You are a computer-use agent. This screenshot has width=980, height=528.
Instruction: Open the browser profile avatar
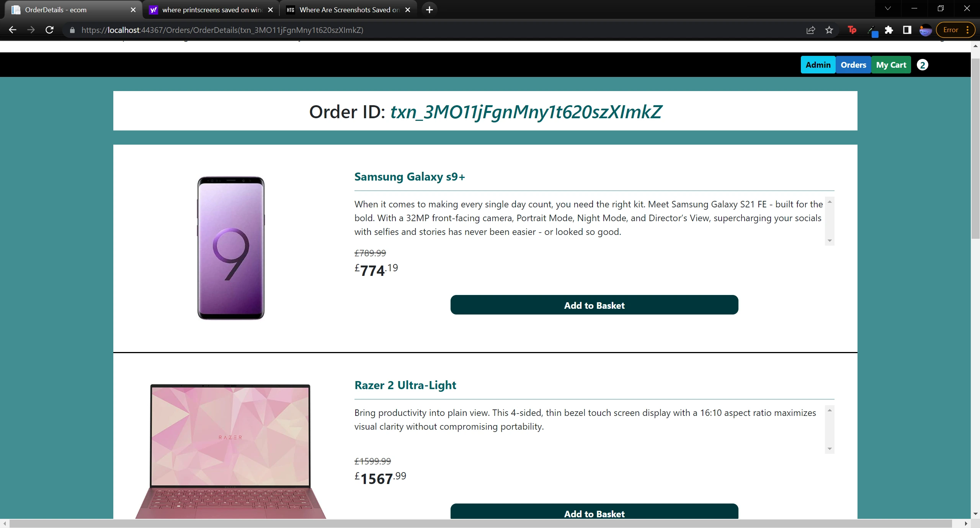pos(926,30)
